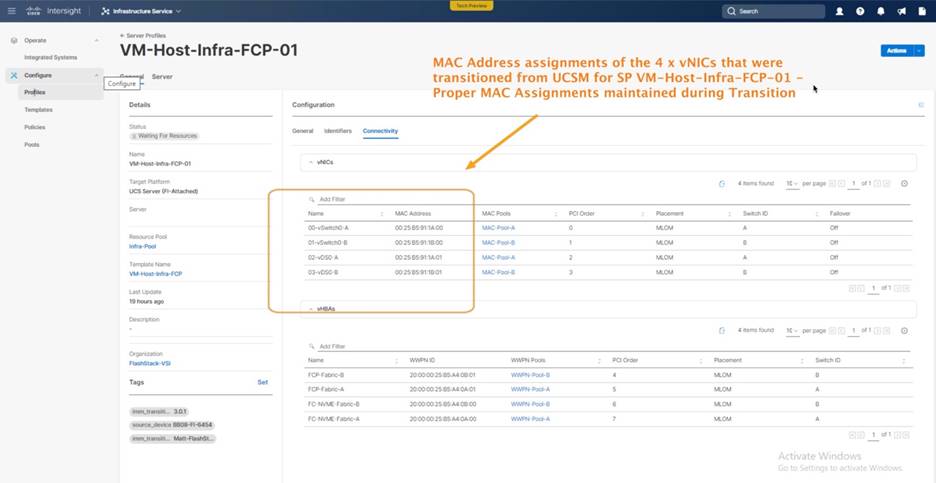This screenshot has height=483, width=936.
Task: Open the Actions dropdown arrow
Action: click(919, 51)
